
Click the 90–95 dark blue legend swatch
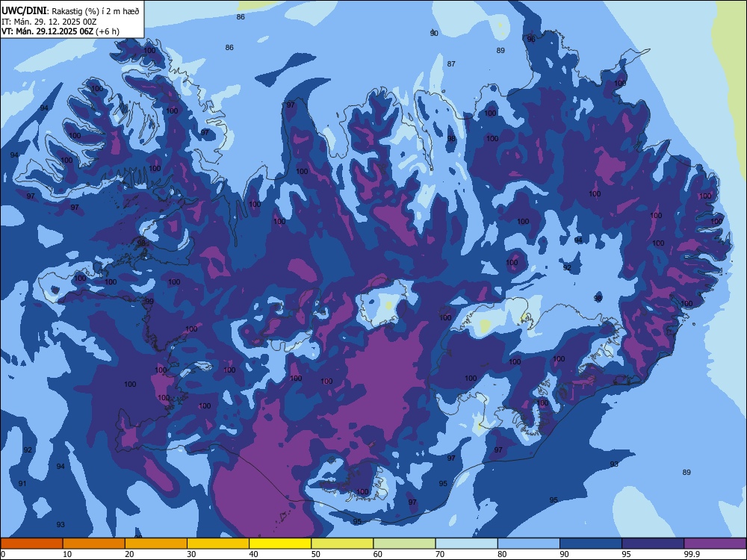coord(591,544)
